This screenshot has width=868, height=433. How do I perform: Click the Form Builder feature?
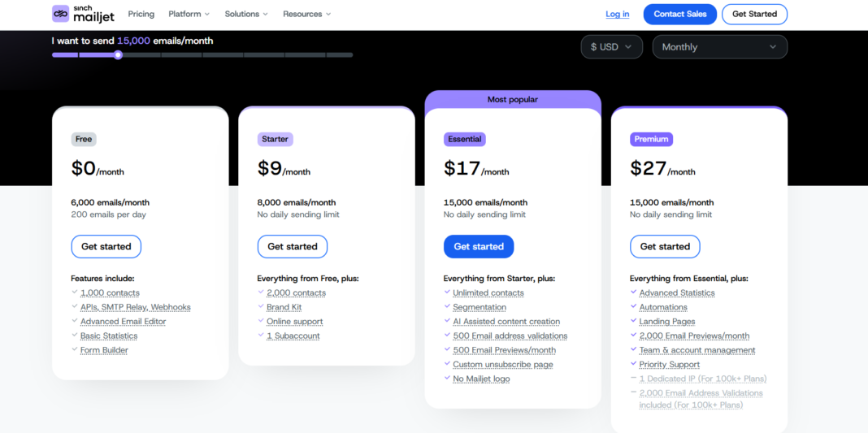(104, 350)
